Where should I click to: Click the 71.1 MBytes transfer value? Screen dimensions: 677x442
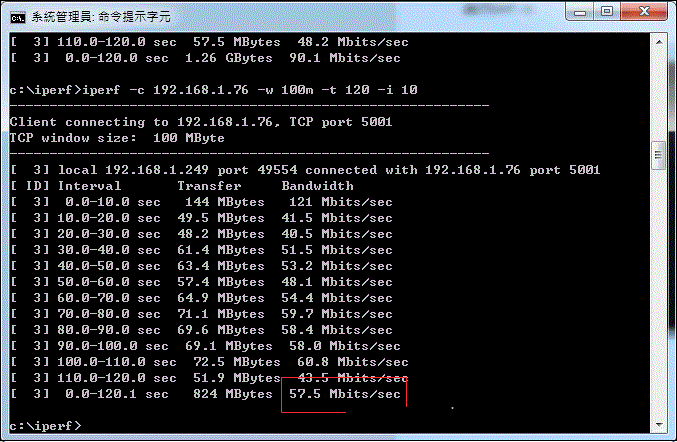[221, 314]
